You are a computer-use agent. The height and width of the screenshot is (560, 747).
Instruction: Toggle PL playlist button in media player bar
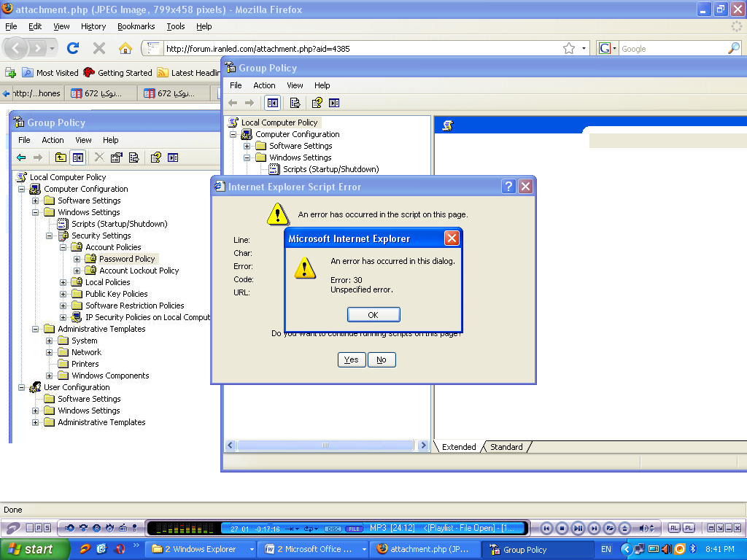[x=689, y=528]
